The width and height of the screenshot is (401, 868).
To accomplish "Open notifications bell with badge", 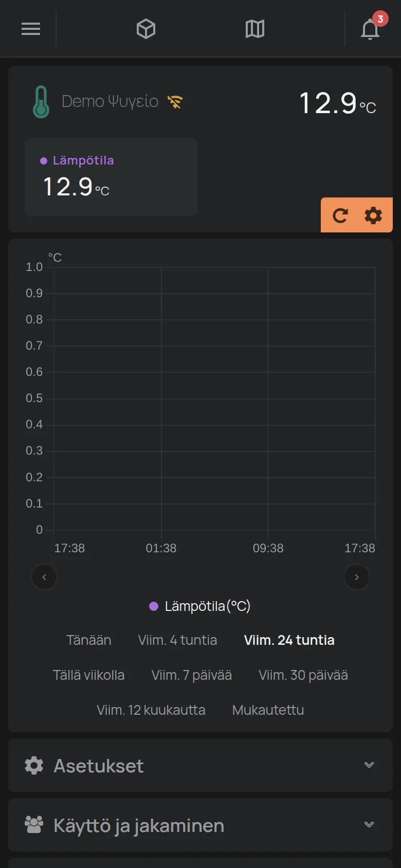I will coord(371,28).
